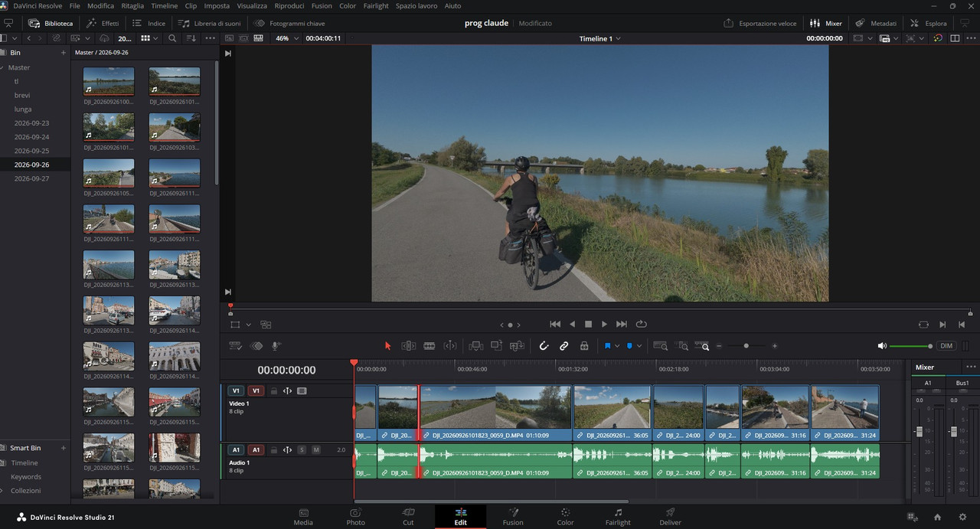Click the speaker mute icon

coord(882,346)
